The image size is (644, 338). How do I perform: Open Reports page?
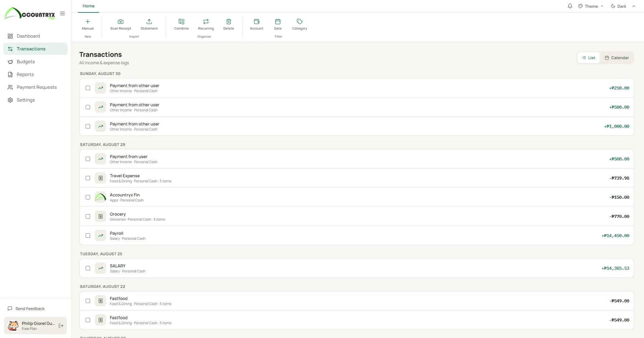tap(35, 74)
